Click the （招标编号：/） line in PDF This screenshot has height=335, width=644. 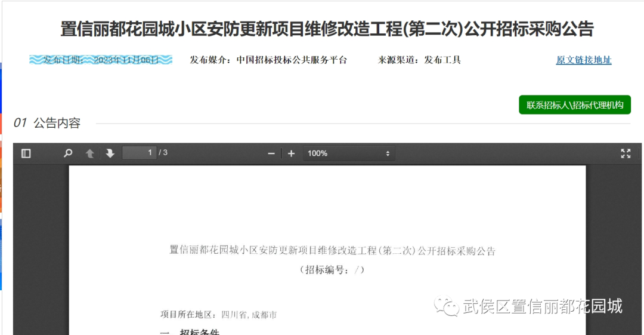[x=332, y=270]
